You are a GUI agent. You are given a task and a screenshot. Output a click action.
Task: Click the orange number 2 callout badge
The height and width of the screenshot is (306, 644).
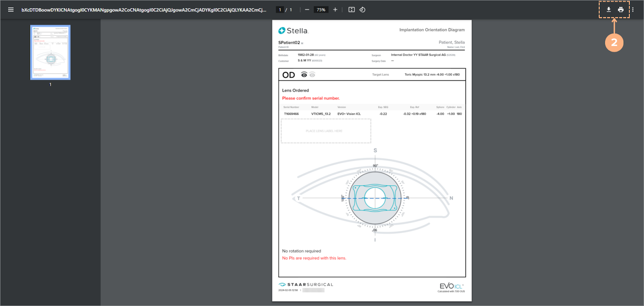(614, 43)
